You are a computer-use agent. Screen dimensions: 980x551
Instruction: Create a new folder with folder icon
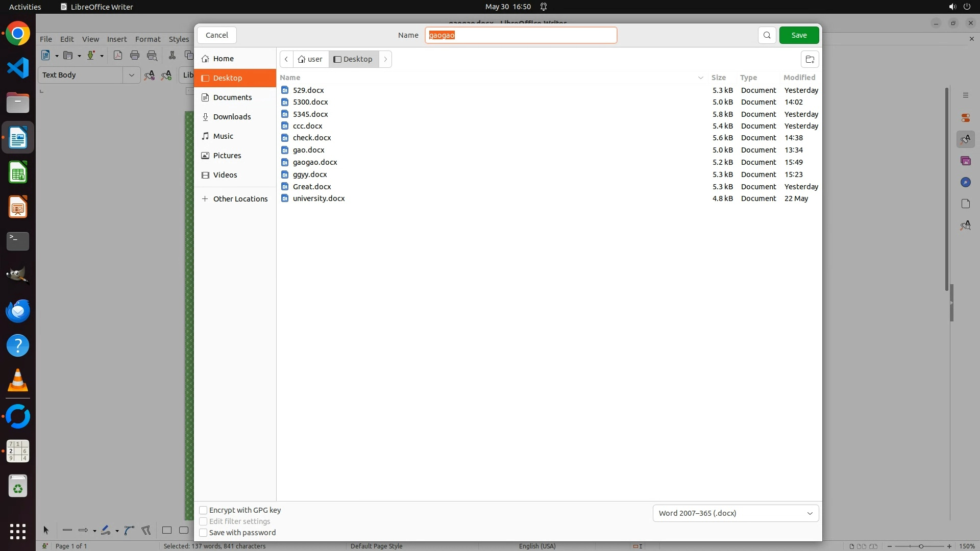[x=810, y=59]
